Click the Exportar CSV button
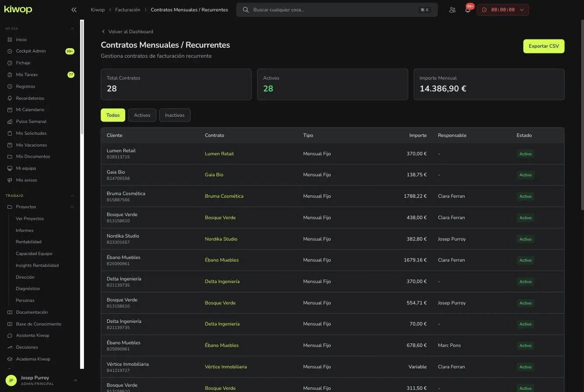The height and width of the screenshot is (392, 584). (544, 46)
